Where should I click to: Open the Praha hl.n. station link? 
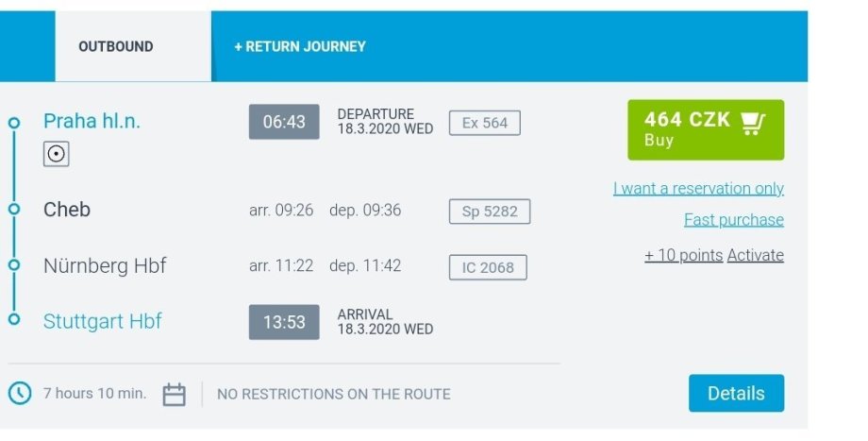pos(92,121)
